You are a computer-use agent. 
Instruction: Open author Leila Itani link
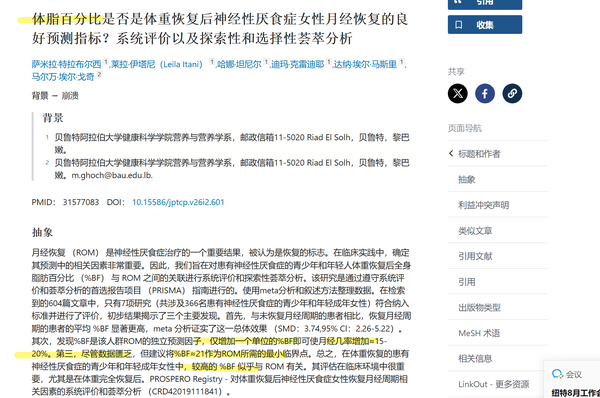point(157,64)
